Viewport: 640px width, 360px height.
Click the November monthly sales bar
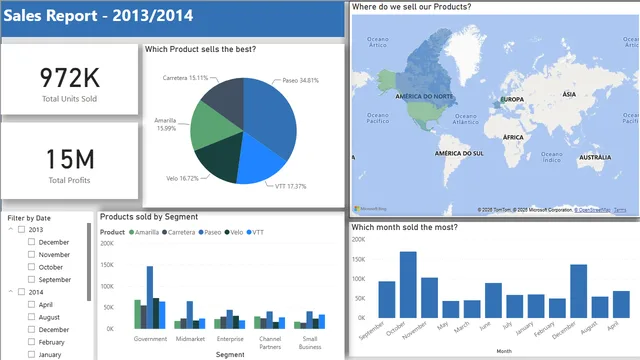429,298
